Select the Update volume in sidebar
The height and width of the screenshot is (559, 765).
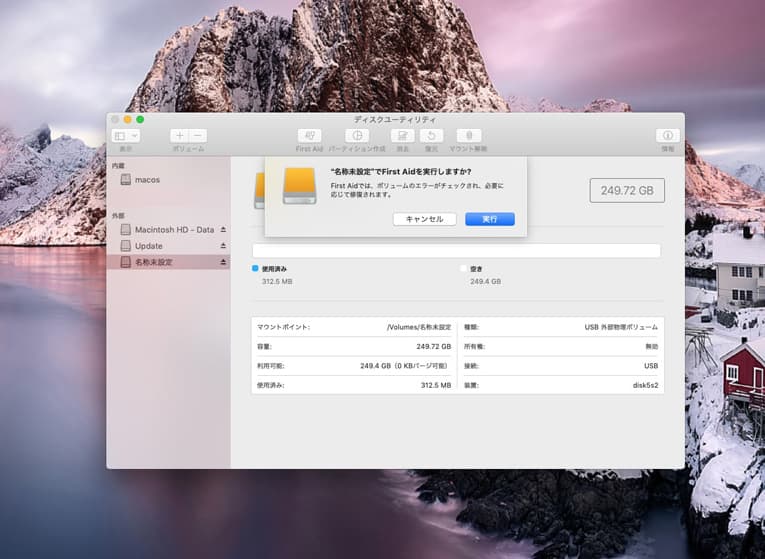point(148,246)
